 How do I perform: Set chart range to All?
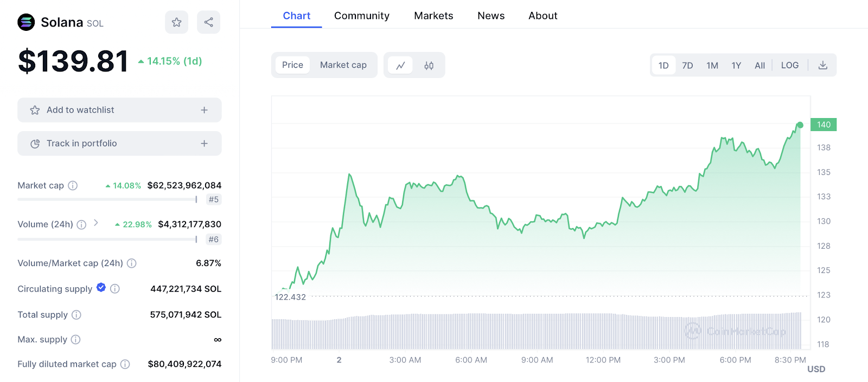[760, 66]
